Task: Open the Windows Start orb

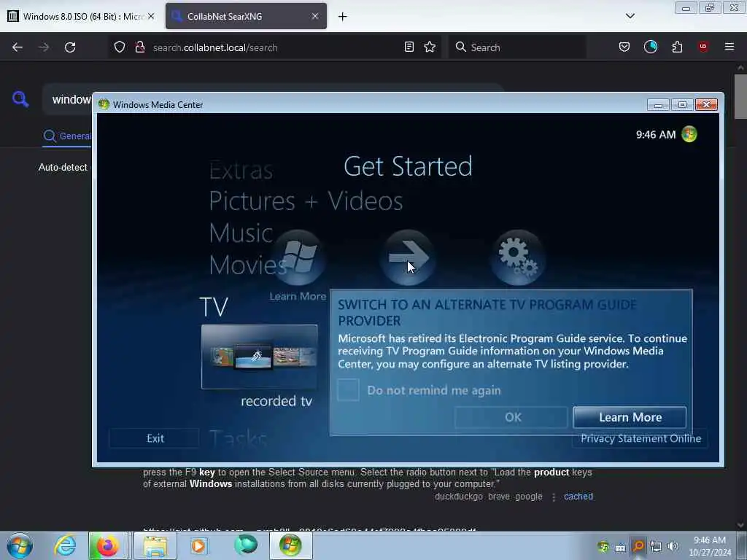Action: [20, 545]
